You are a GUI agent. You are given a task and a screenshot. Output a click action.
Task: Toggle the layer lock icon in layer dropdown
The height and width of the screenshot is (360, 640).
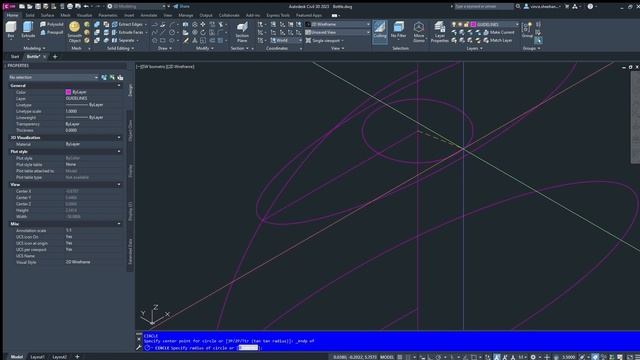(x=466, y=24)
